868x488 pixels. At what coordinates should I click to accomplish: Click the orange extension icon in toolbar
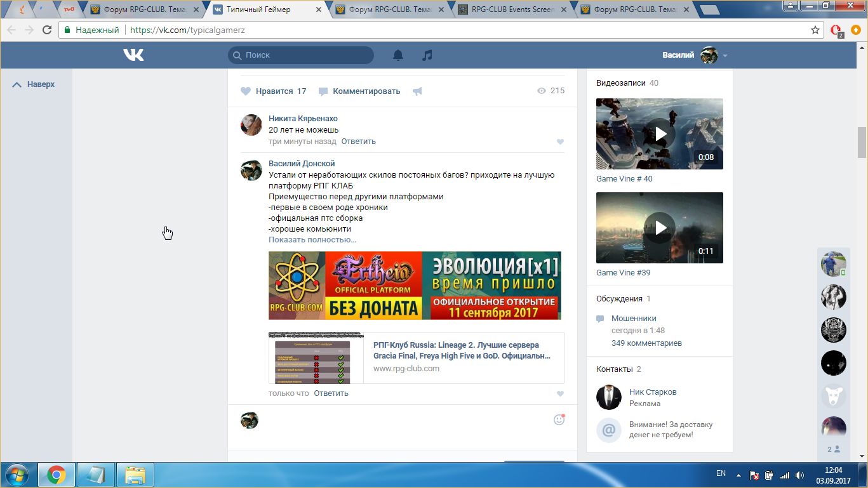click(x=856, y=30)
